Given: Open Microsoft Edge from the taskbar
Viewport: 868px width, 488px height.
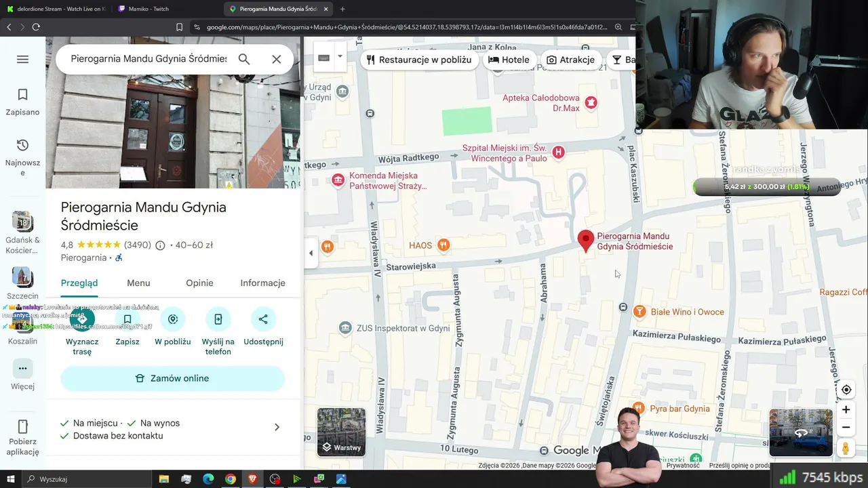Looking at the screenshot, I should [x=208, y=479].
